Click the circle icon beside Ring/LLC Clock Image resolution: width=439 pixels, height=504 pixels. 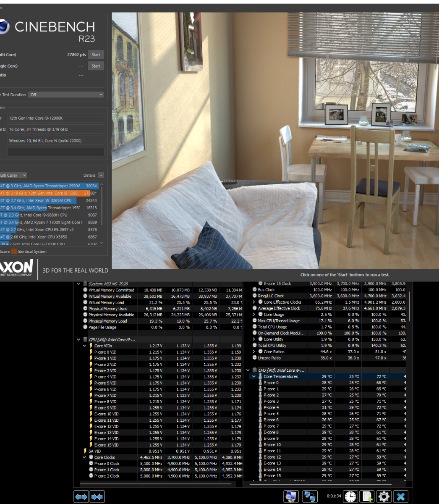[x=254, y=296]
